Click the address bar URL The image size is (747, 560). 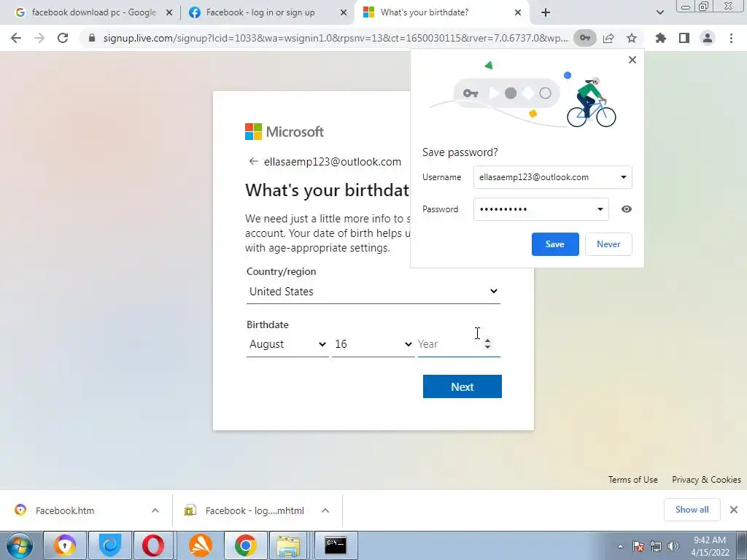[336, 38]
